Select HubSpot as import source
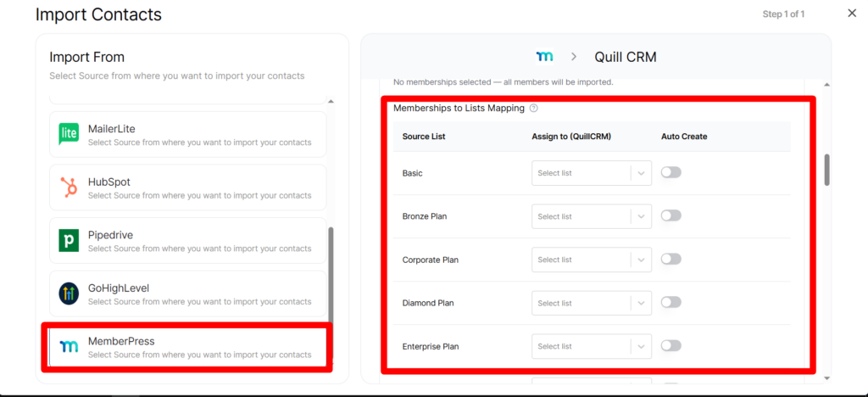 click(188, 187)
